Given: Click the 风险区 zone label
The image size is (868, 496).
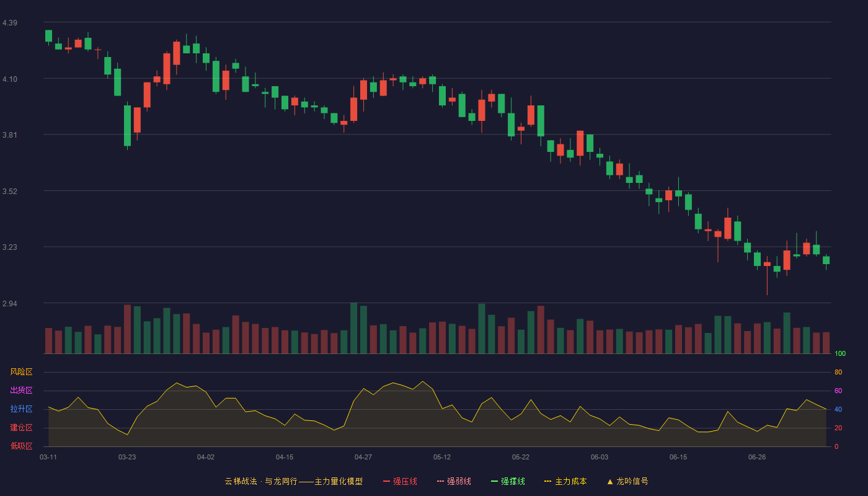Looking at the screenshot, I should [21, 372].
